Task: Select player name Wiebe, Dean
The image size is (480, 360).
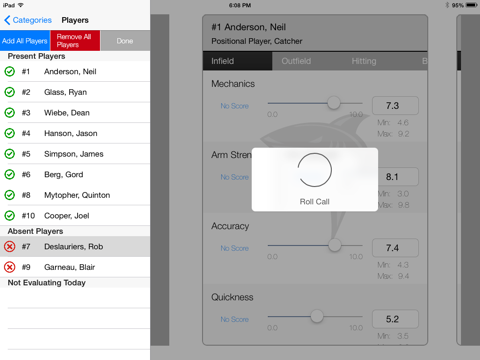Action: pos(67,113)
